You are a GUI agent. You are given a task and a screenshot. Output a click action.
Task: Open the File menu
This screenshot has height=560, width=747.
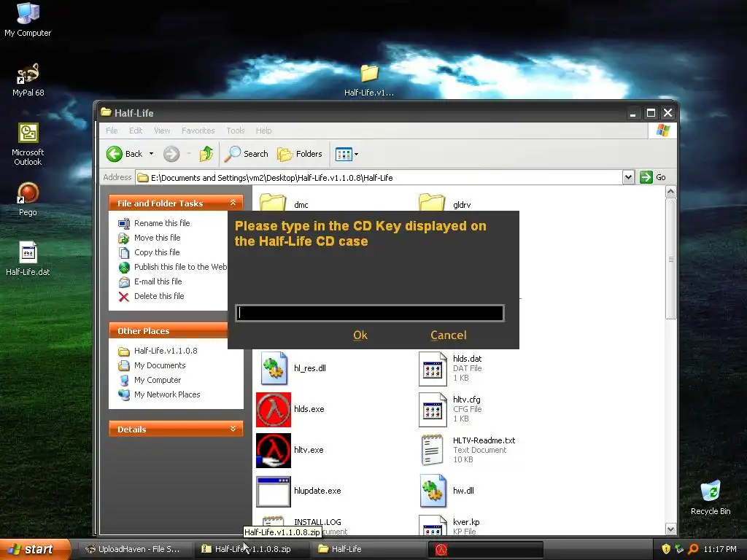tap(112, 131)
